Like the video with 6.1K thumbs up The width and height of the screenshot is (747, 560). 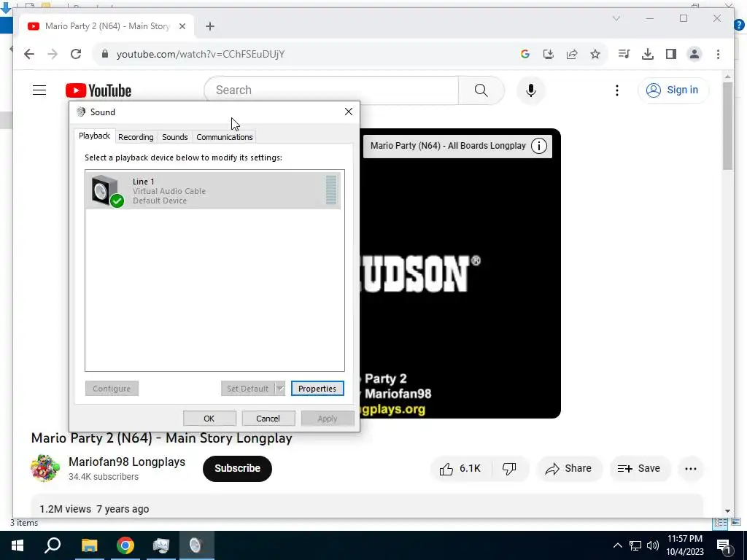tap(461, 469)
